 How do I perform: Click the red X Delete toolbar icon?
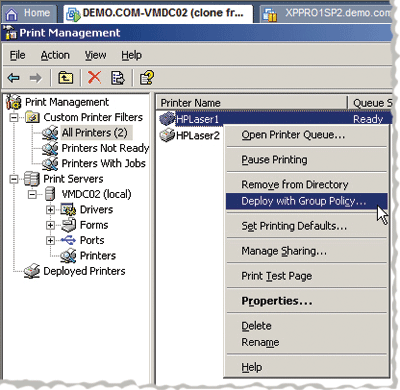tap(94, 78)
